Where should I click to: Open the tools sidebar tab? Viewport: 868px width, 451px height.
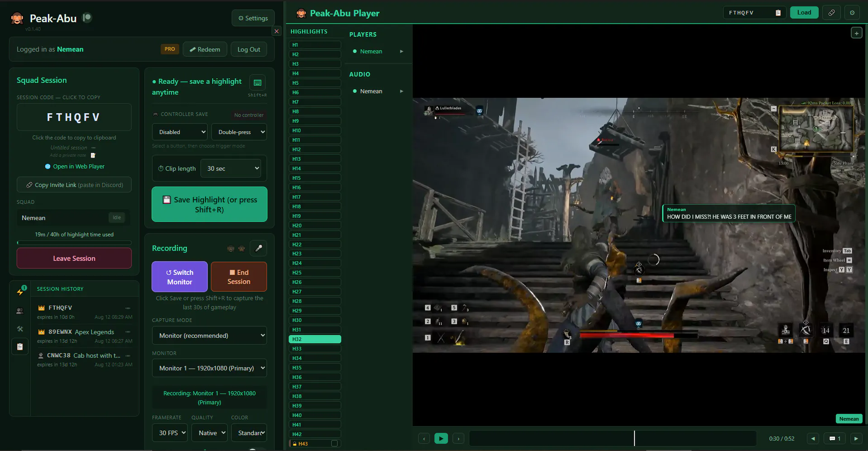pyautogui.click(x=20, y=329)
